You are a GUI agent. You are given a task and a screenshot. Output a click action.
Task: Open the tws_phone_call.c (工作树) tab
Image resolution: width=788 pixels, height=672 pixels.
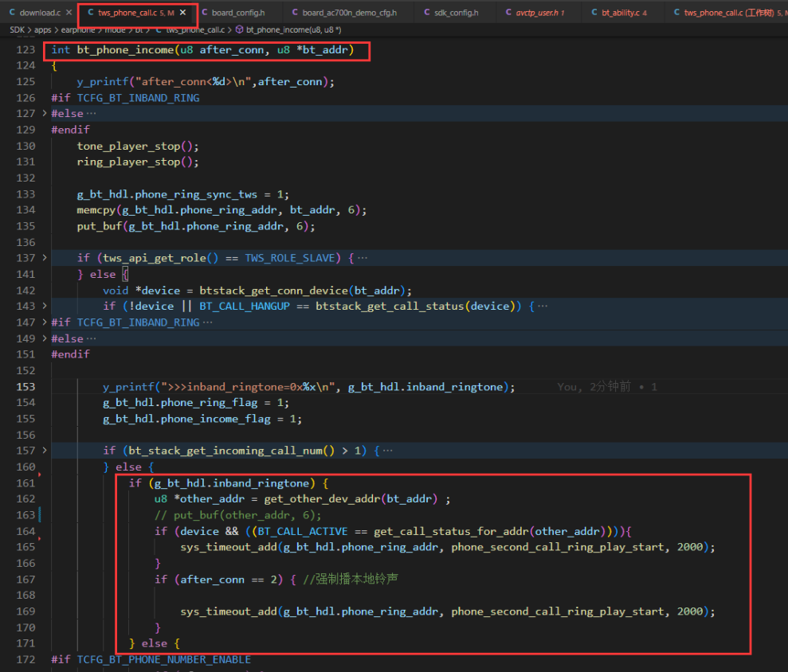(x=728, y=13)
